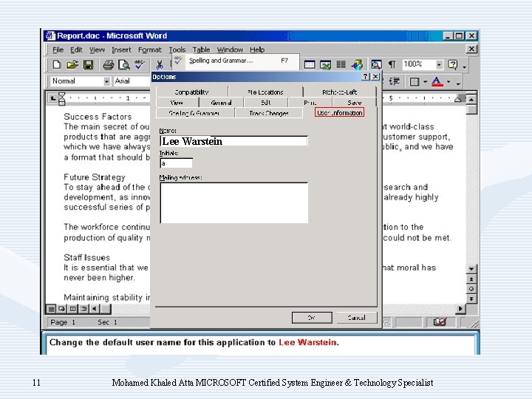Switch to Normal view icon at bottom left

click(51, 309)
